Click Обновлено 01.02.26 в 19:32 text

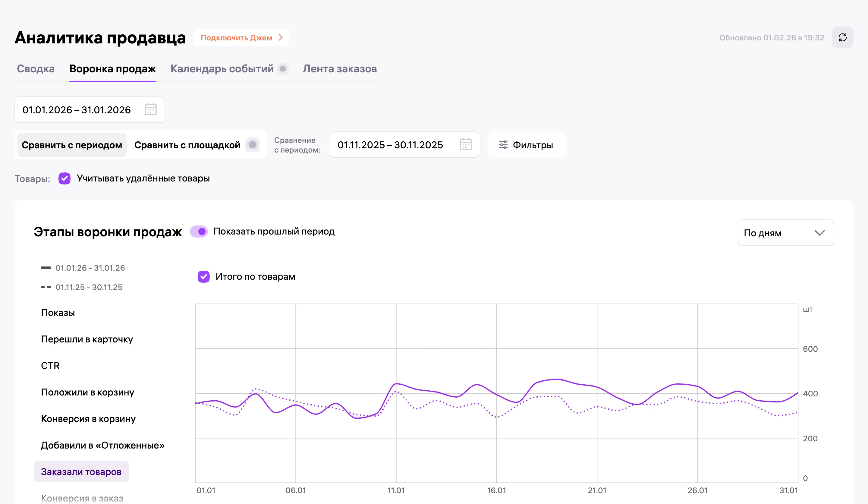(772, 38)
